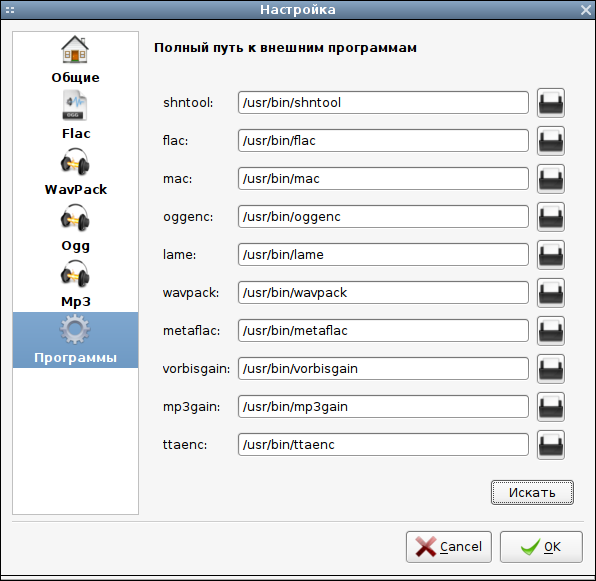The width and height of the screenshot is (596, 581).
Task: Click into the shntool path field
Action: (383, 103)
